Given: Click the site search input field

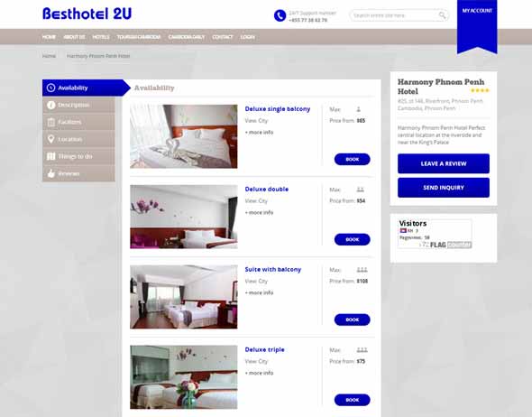Looking at the screenshot, I should pos(394,15).
